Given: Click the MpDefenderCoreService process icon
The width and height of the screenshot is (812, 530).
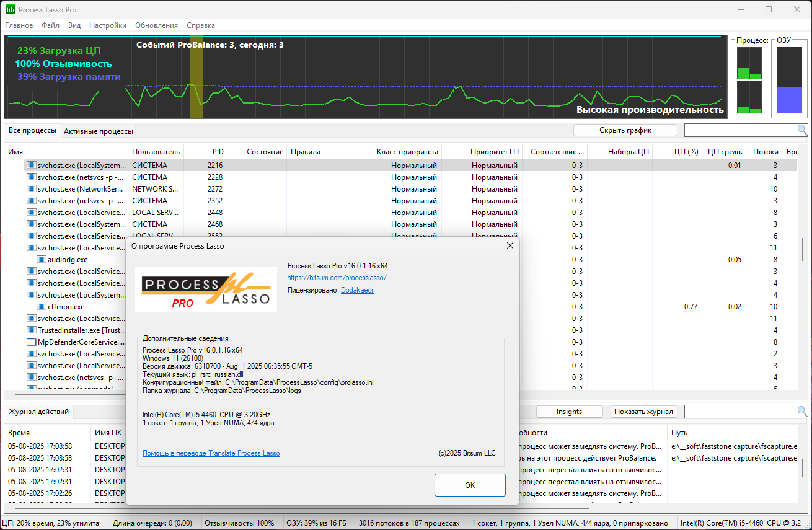Looking at the screenshot, I should (31, 342).
